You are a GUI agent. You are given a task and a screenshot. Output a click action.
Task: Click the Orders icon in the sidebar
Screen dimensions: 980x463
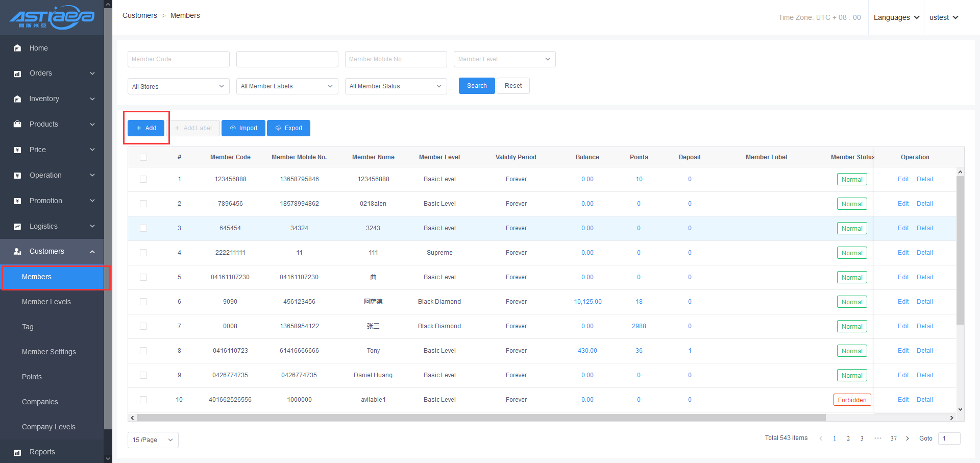(x=17, y=74)
